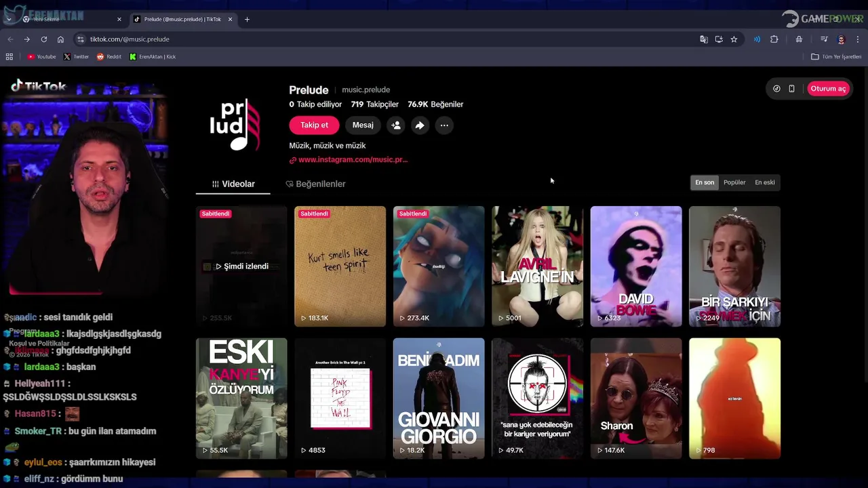Image resolution: width=868 pixels, height=488 pixels.
Task: Open the Extensions puzzle icon
Action: tap(774, 39)
